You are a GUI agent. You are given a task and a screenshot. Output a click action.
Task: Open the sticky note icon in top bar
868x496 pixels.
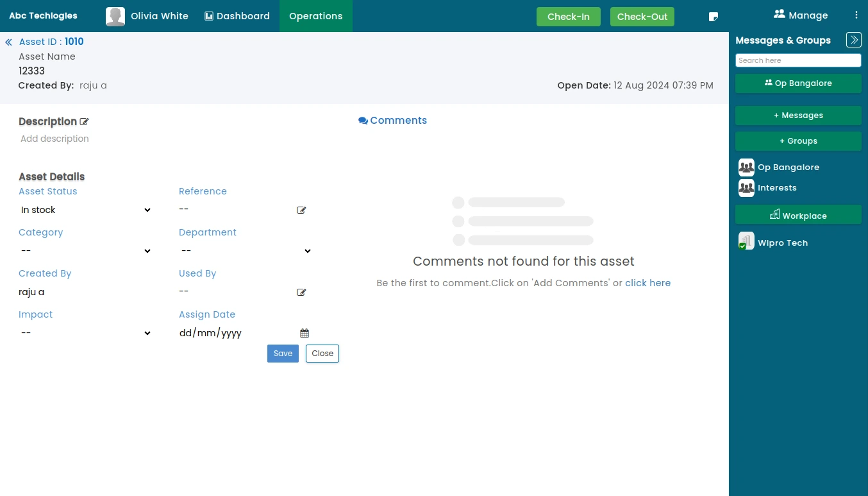point(714,17)
